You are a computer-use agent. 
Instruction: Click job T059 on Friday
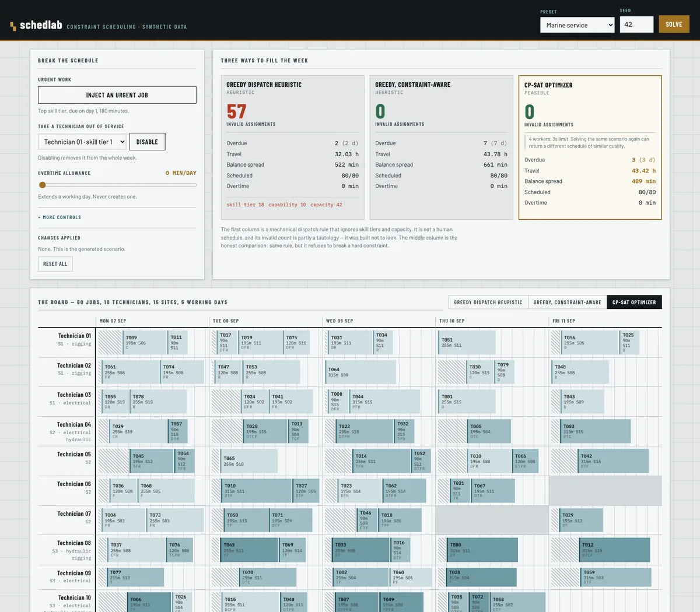point(616,577)
